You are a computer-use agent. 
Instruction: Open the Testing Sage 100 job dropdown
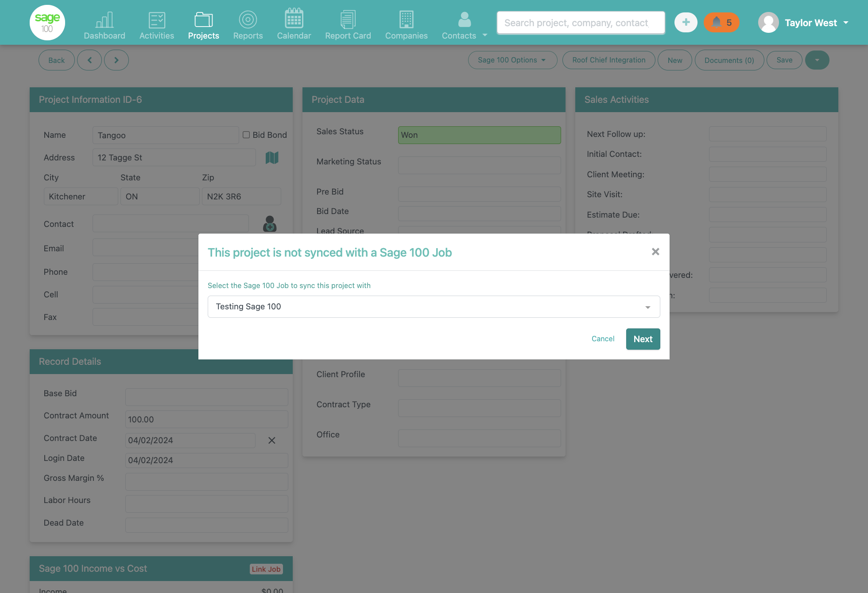coord(434,307)
